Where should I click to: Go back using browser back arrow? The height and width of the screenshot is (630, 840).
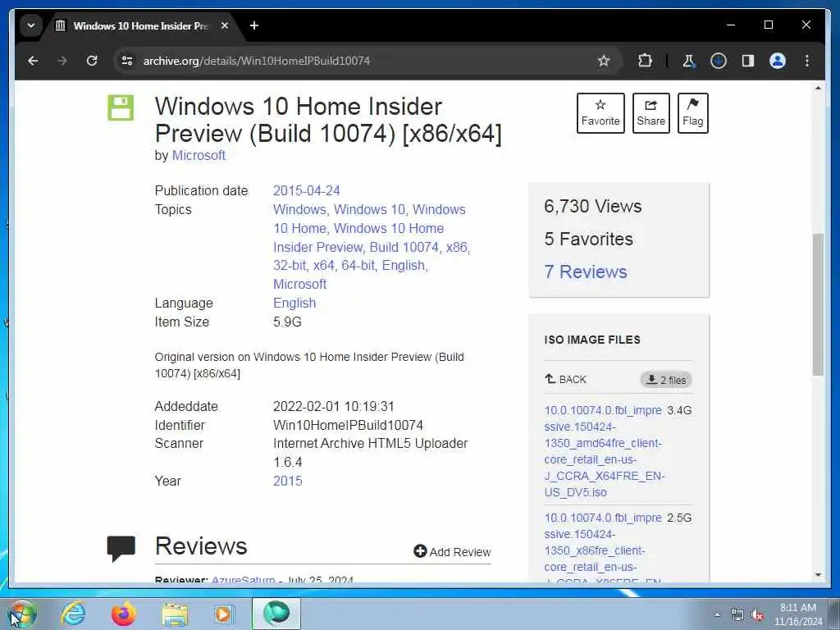(33, 61)
